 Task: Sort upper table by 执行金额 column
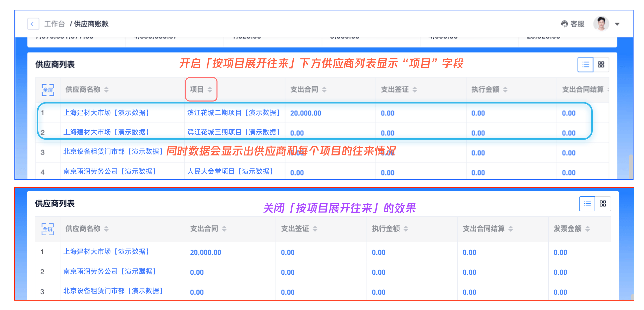point(505,90)
